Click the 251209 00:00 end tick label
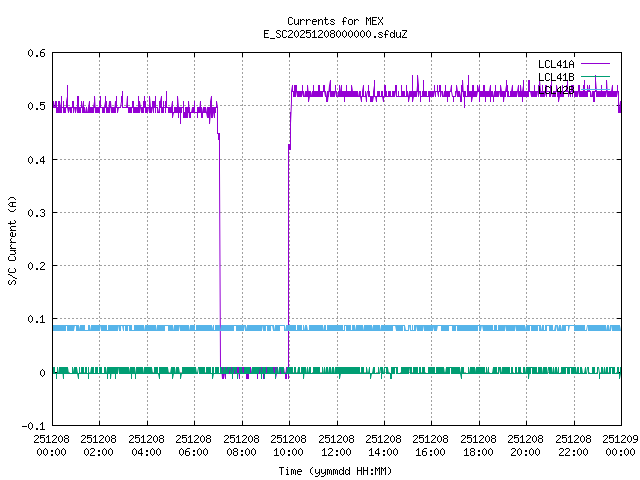 (x=620, y=445)
